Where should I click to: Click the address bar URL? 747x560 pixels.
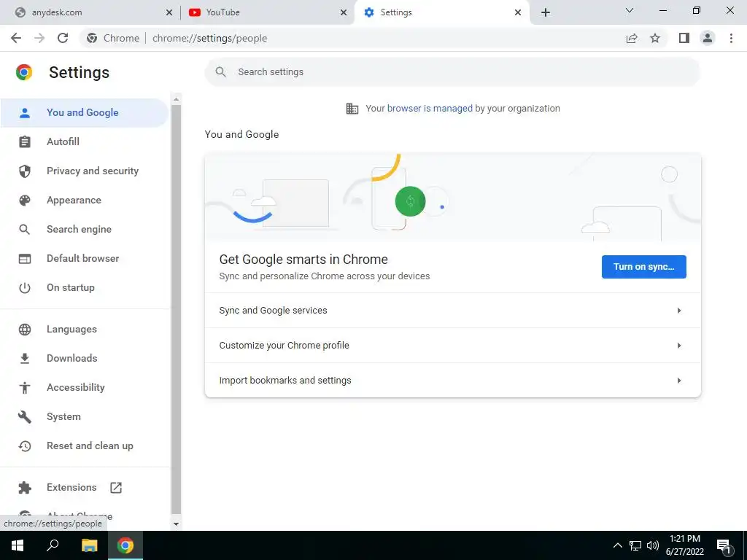click(209, 38)
